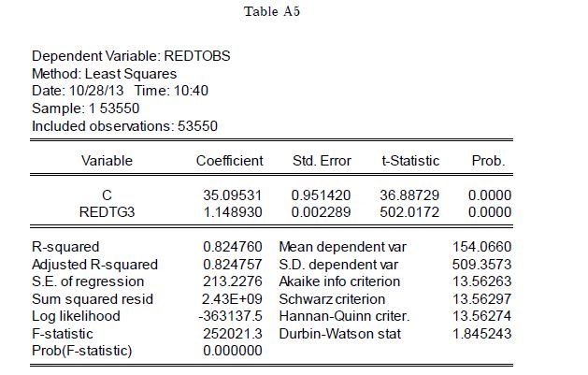Click the Prob(F-statistic) value 0.000000

click(x=233, y=351)
